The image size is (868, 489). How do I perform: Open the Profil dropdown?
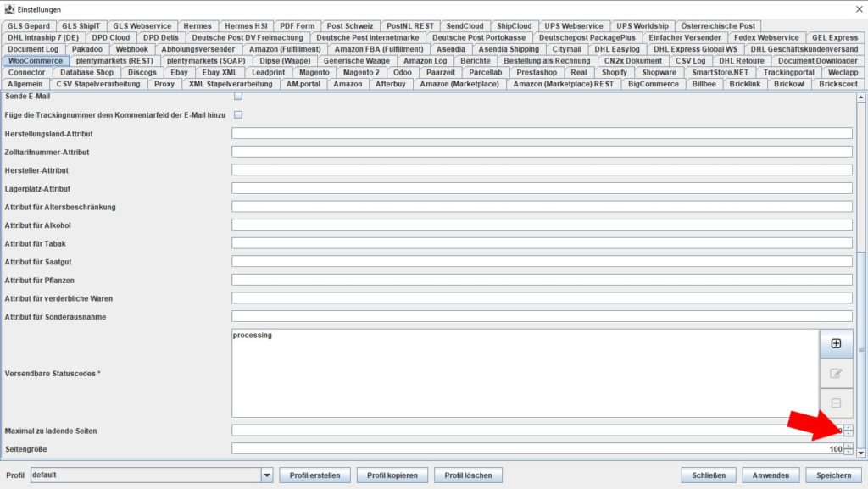(x=267, y=475)
